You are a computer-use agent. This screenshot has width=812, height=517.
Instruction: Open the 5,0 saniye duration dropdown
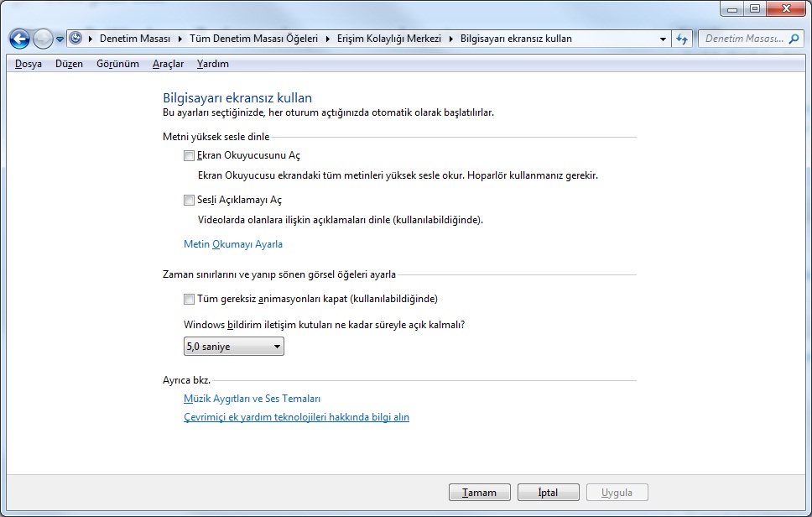233,347
